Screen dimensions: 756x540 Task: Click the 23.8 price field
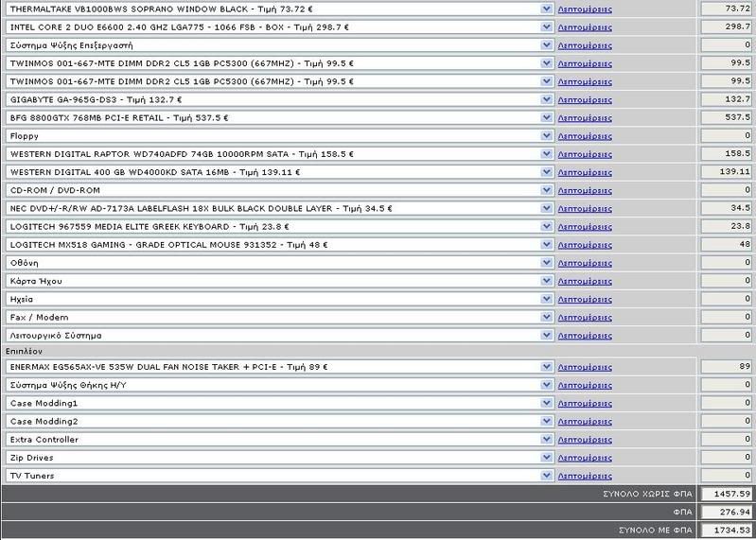(726, 226)
